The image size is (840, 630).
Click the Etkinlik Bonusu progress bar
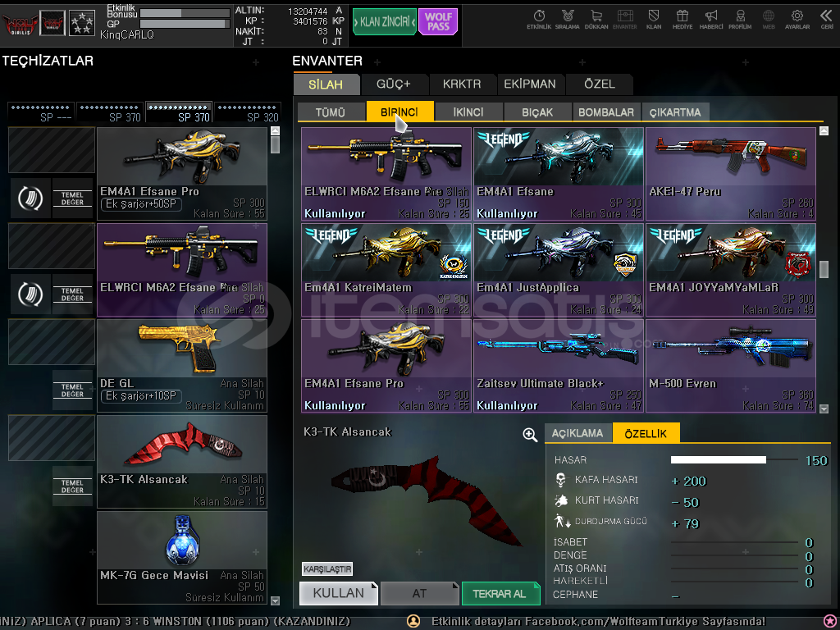[x=185, y=12]
